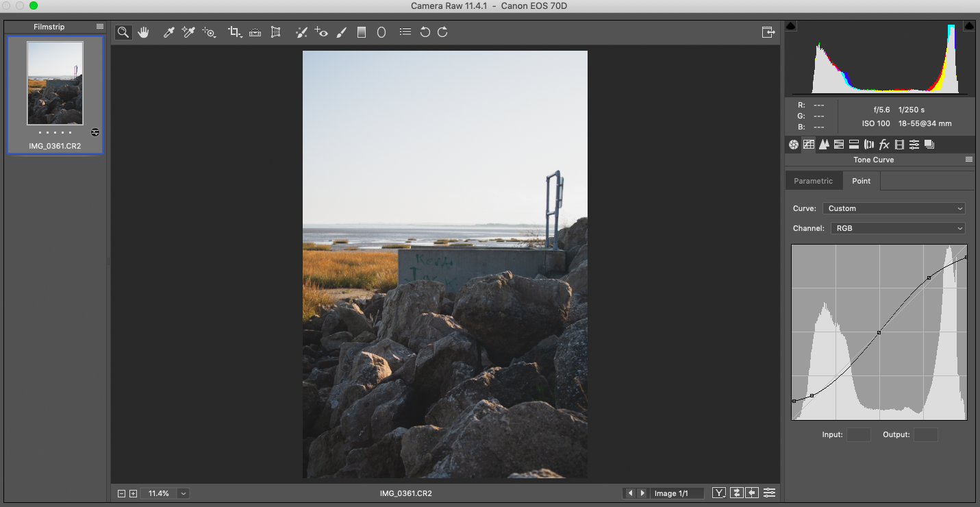Toggle shadow clipping warning on histogram
Image resolution: width=980 pixels, height=507 pixels.
pos(790,26)
